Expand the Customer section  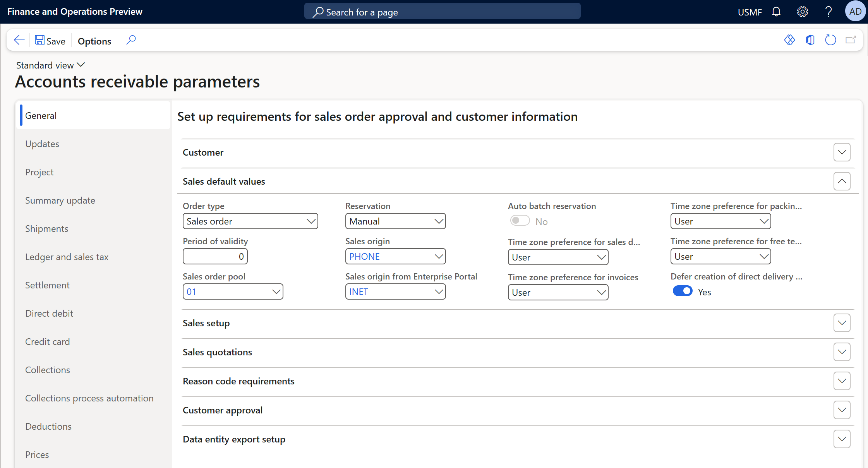pos(842,152)
